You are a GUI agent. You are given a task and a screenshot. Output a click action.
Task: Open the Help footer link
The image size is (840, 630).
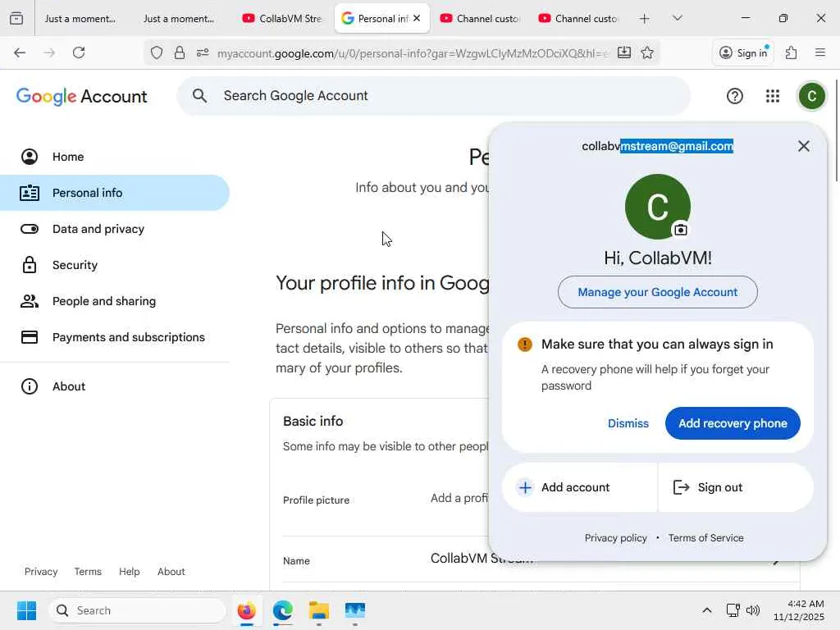(x=129, y=572)
